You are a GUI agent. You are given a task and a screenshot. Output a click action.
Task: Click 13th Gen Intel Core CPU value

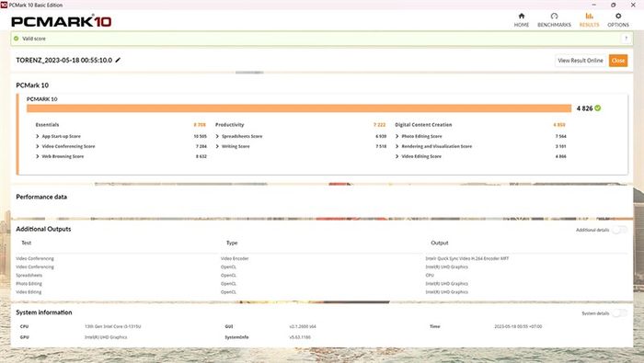tap(113, 326)
